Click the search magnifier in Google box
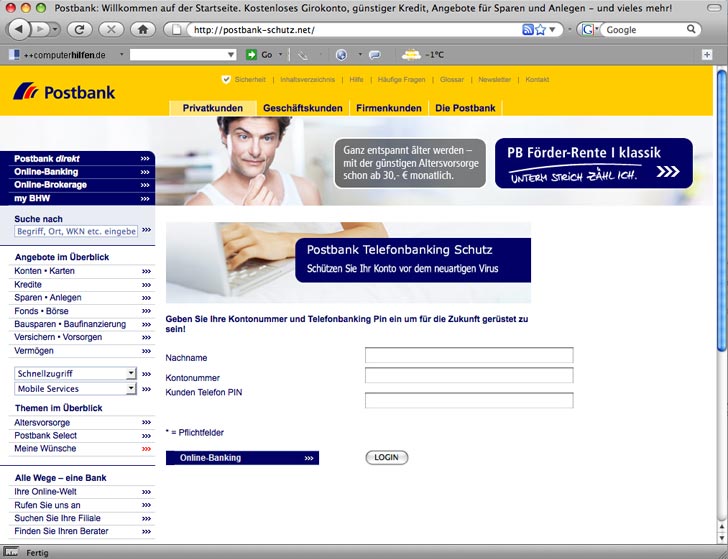Image resolution: width=728 pixels, height=559 pixels. [691, 29]
